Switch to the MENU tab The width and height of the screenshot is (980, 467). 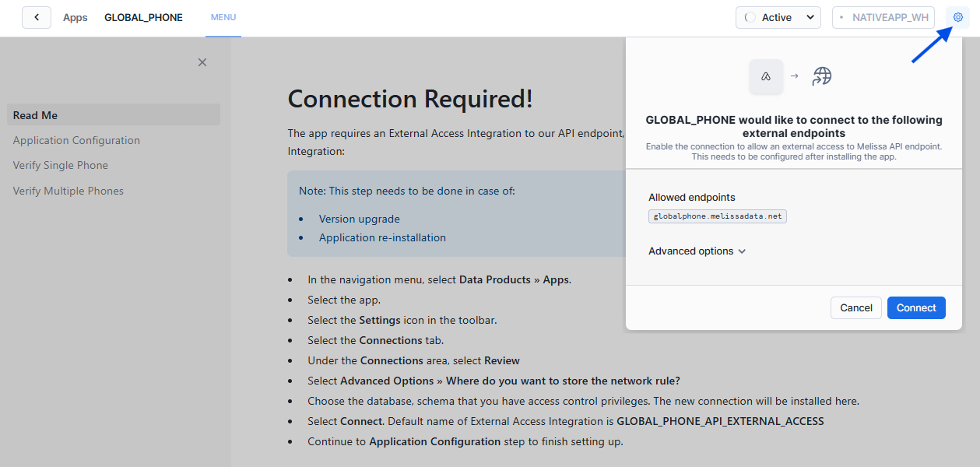click(x=223, y=17)
